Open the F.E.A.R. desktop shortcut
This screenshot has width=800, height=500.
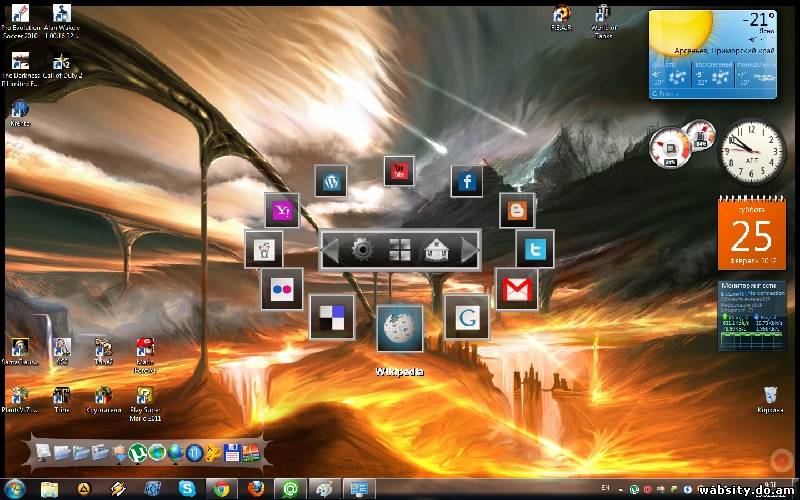561,18
